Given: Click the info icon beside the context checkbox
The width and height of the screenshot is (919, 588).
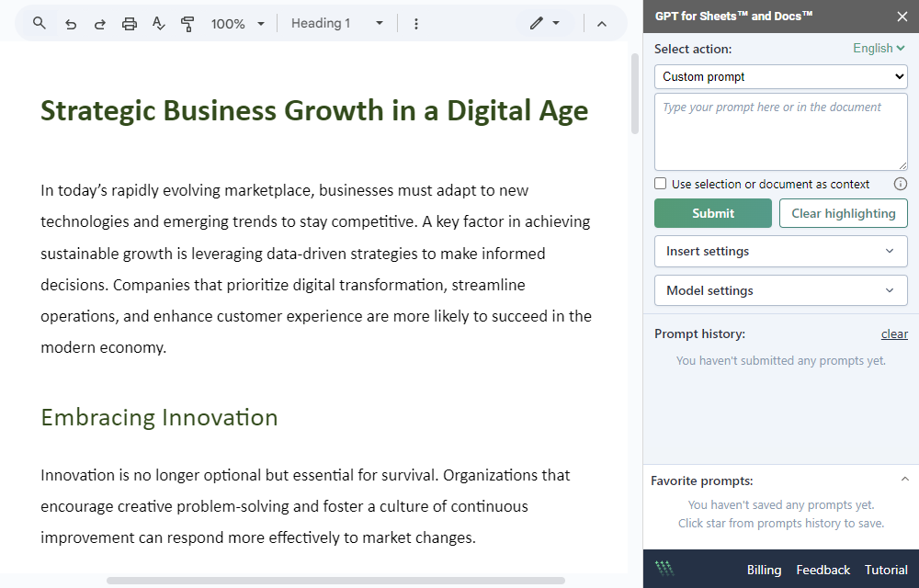Looking at the screenshot, I should [901, 183].
